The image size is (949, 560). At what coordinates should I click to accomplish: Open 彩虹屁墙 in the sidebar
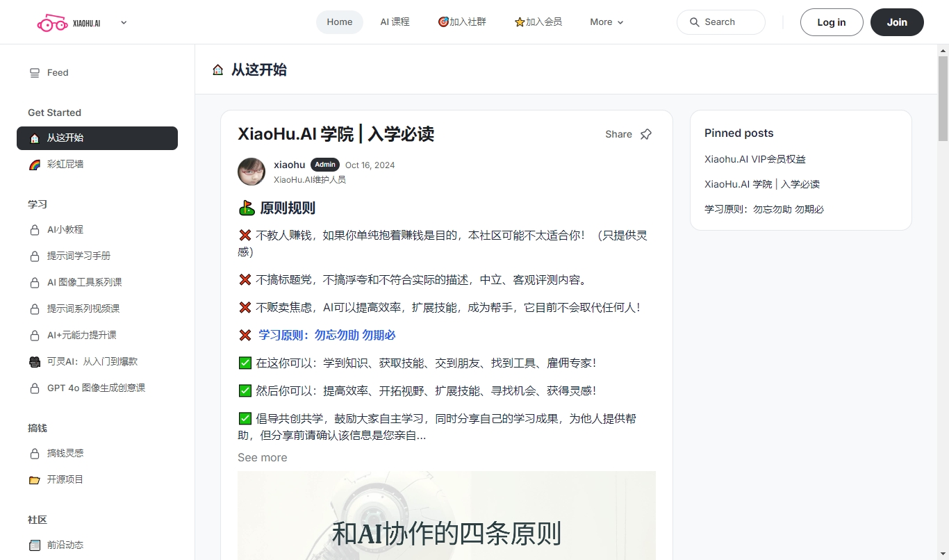[97, 165]
